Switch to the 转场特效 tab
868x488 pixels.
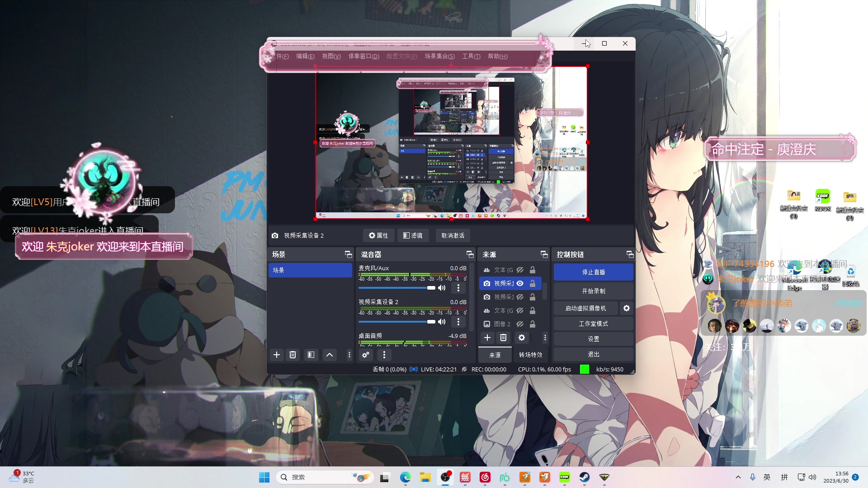[x=530, y=355]
